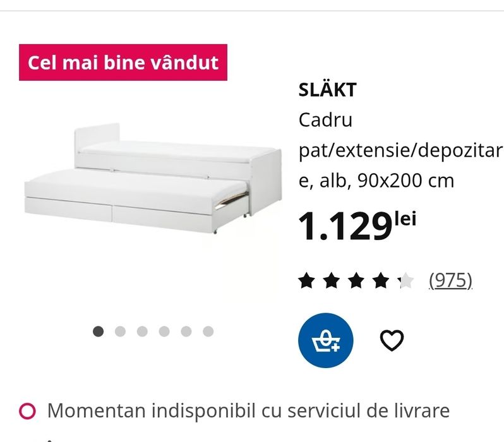Select the first dark carousel dot
504x442 pixels.
tap(98, 331)
